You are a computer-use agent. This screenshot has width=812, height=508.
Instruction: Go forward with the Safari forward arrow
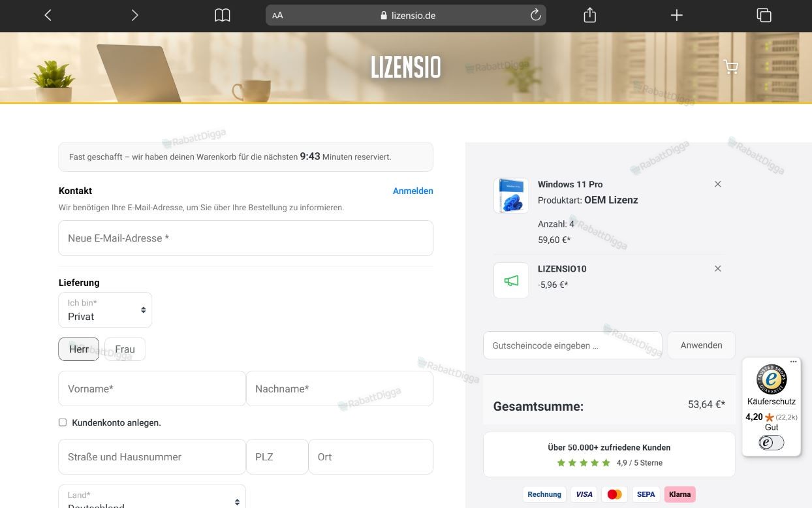tap(134, 15)
